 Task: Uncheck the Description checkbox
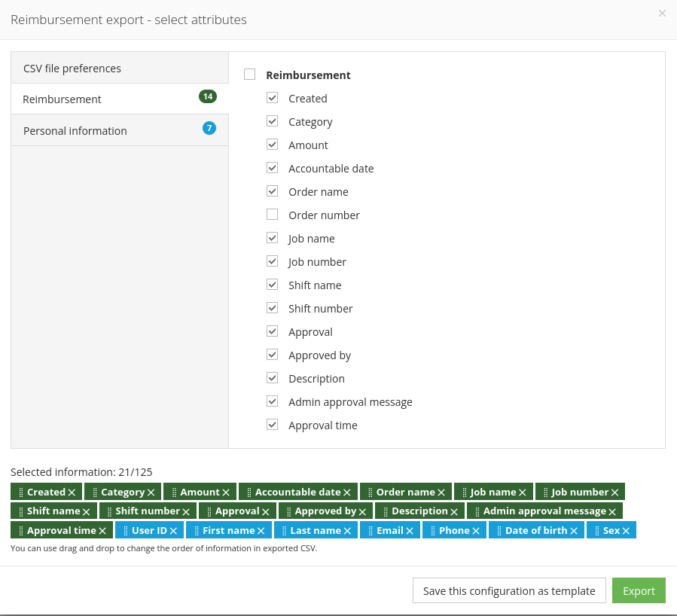point(272,378)
